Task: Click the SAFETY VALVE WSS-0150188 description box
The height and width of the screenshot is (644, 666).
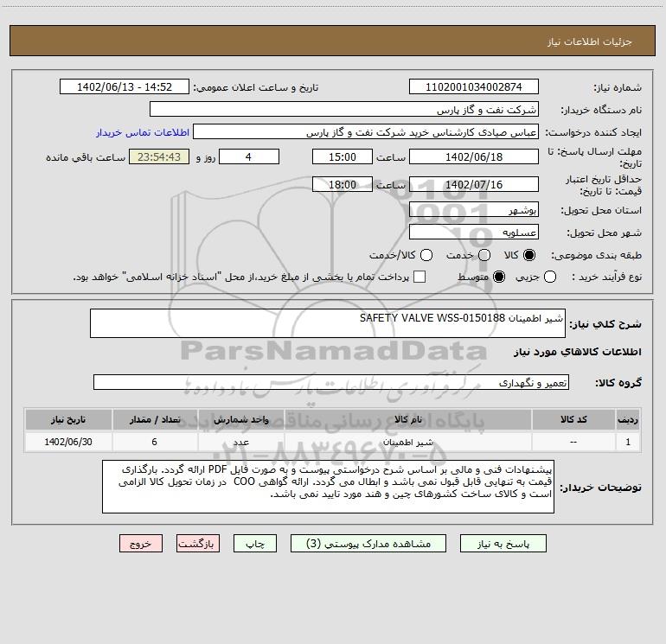Action: 328,323
